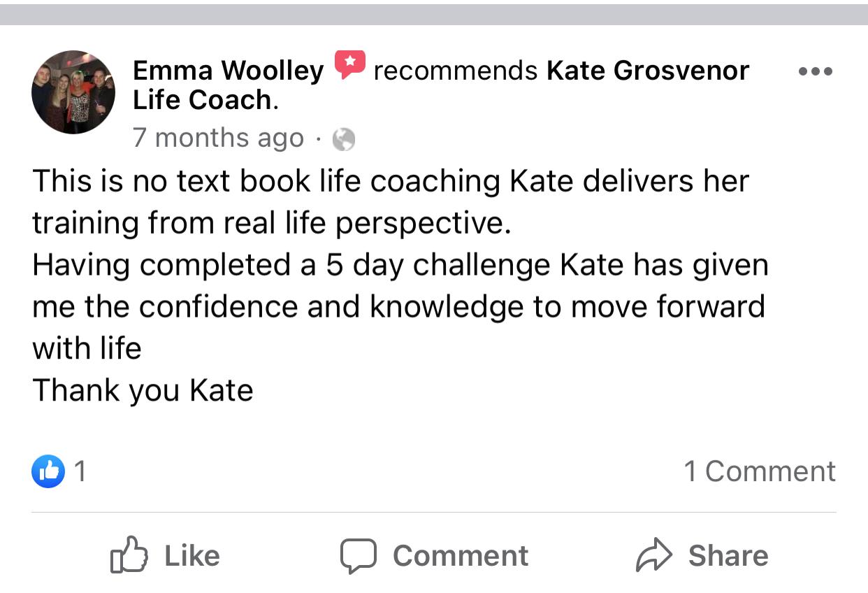Image resolution: width=868 pixels, height=593 pixels.
Task: Click the "Thank you Kate" line
Action: pos(143,390)
